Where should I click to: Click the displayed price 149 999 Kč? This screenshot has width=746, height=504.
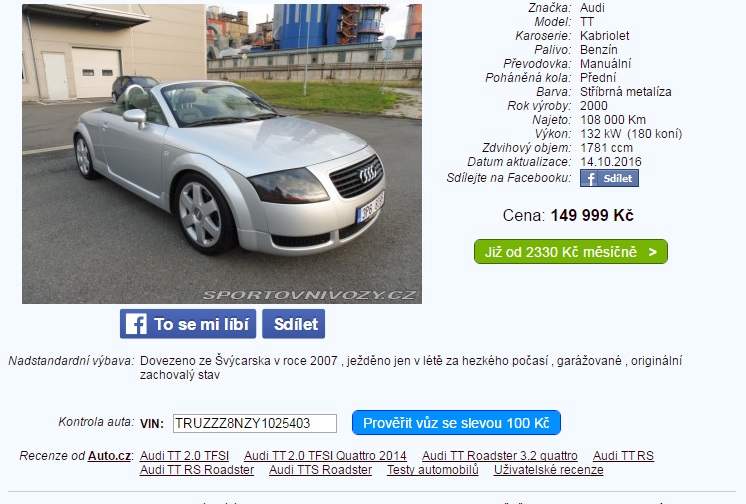pyautogui.click(x=592, y=216)
